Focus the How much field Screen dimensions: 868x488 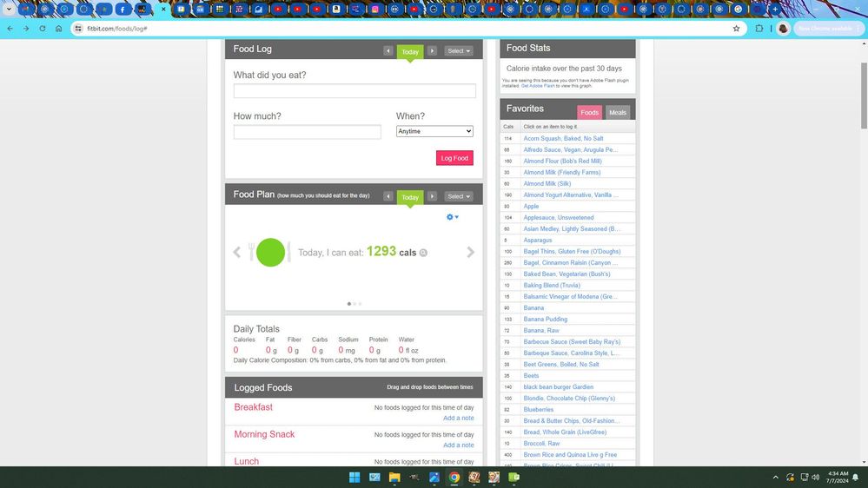(x=308, y=132)
